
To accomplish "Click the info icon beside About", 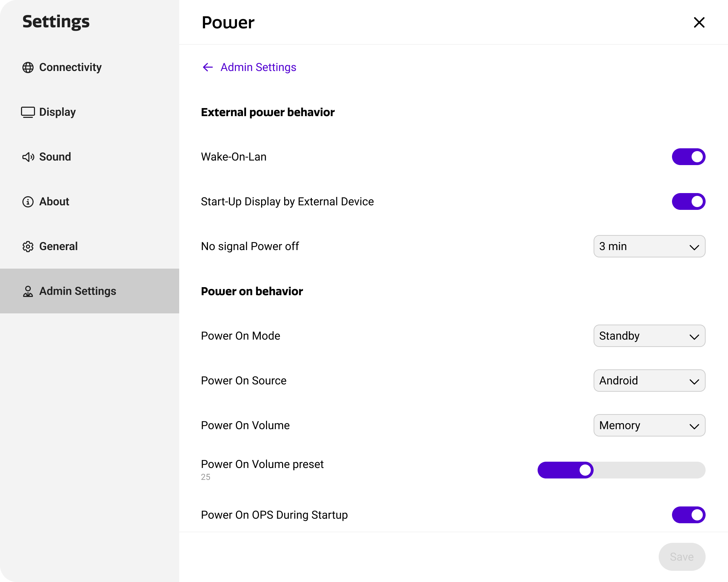I will pyautogui.click(x=28, y=202).
